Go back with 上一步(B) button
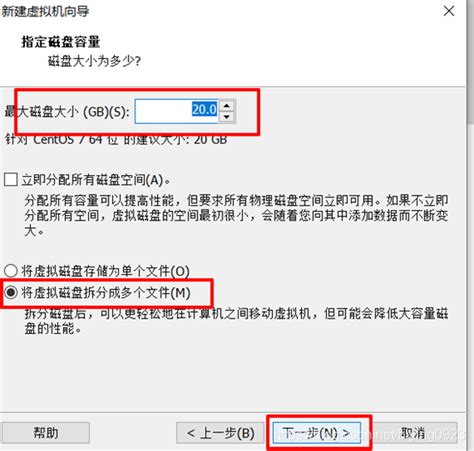This screenshot has height=451, width=474. 220,433
